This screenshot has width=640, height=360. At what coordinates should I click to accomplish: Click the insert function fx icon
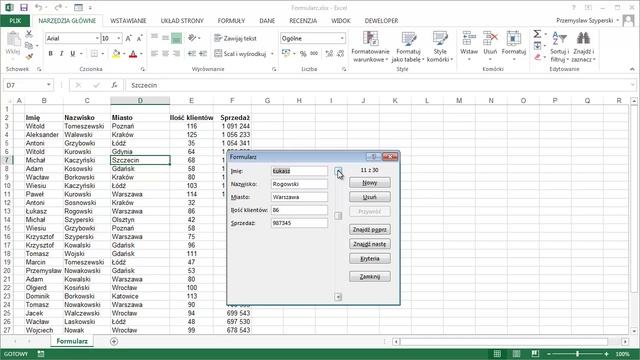point(114,85)
